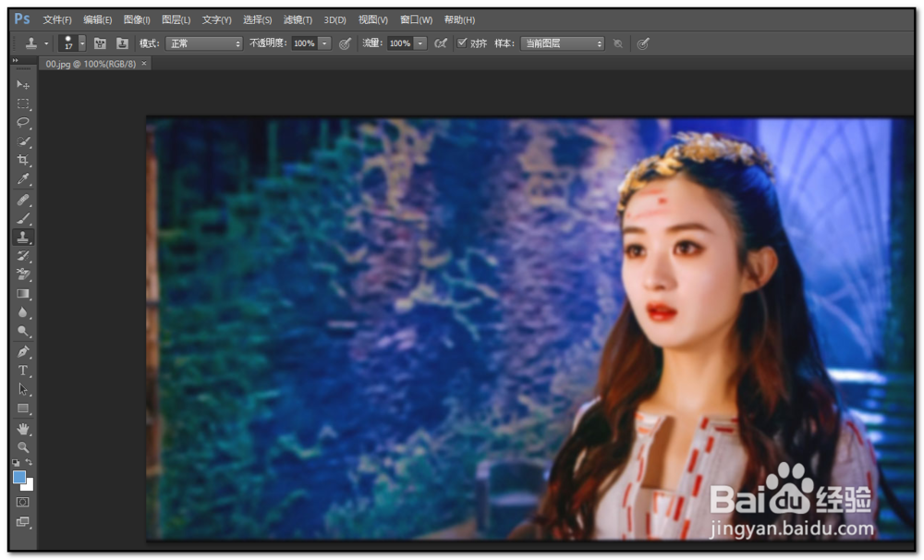Viewport: 924px width, 560px height.
Task: Expand the toolbox double-arrow
Action: click(16, 60)
